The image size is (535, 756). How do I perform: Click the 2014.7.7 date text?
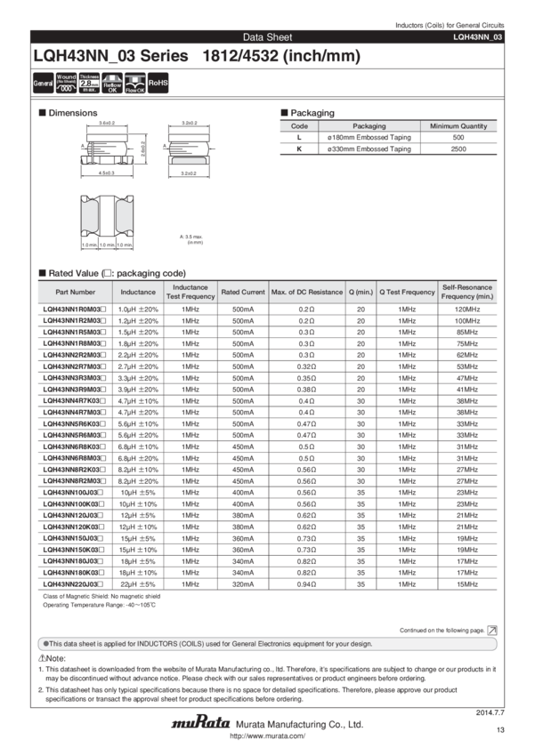click(490, 712)
